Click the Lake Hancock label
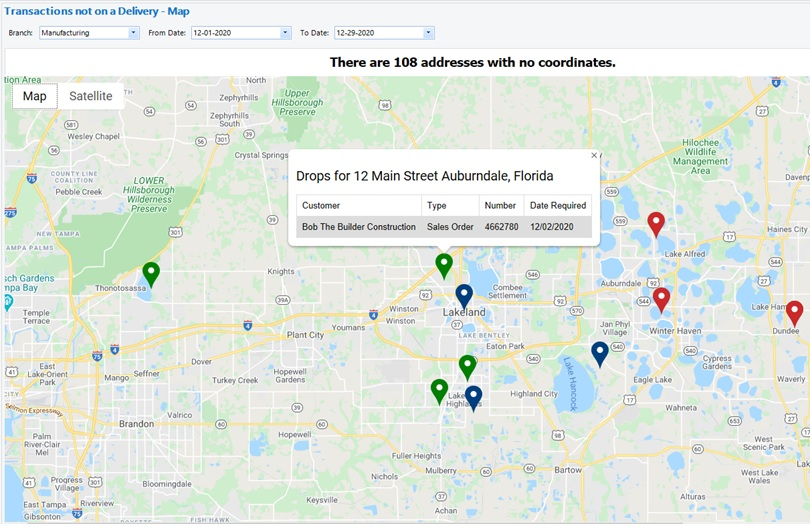 [x=570, y=384]
